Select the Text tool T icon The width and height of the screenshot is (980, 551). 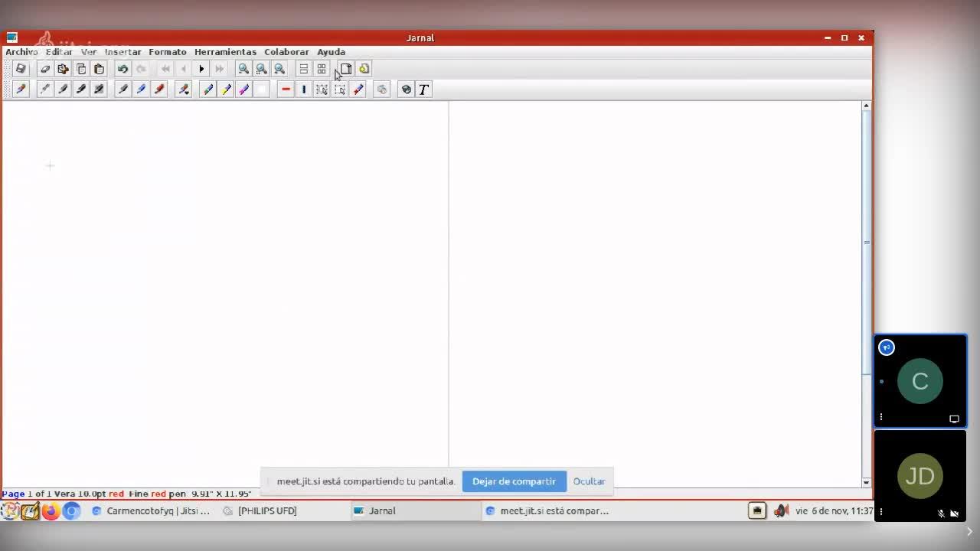coord(423,90)
